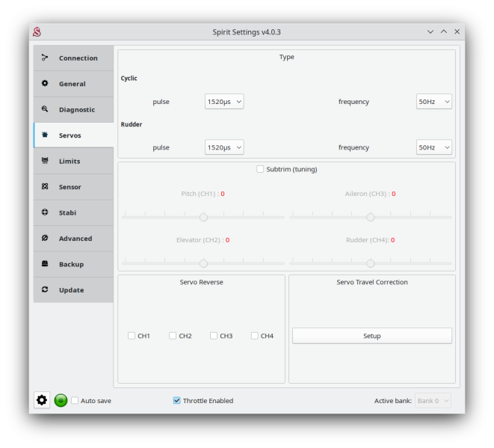
Task: Click the Connection tab icon
Action: 45,58
